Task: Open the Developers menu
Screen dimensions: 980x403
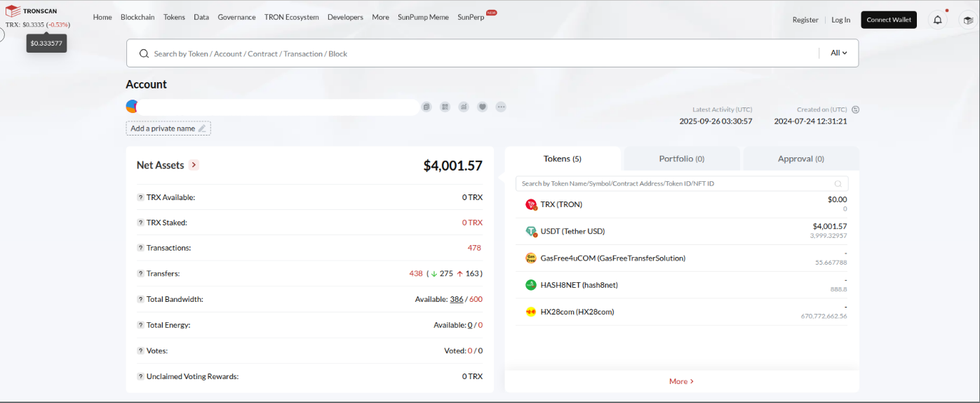Action: click(x=345, y=17)
